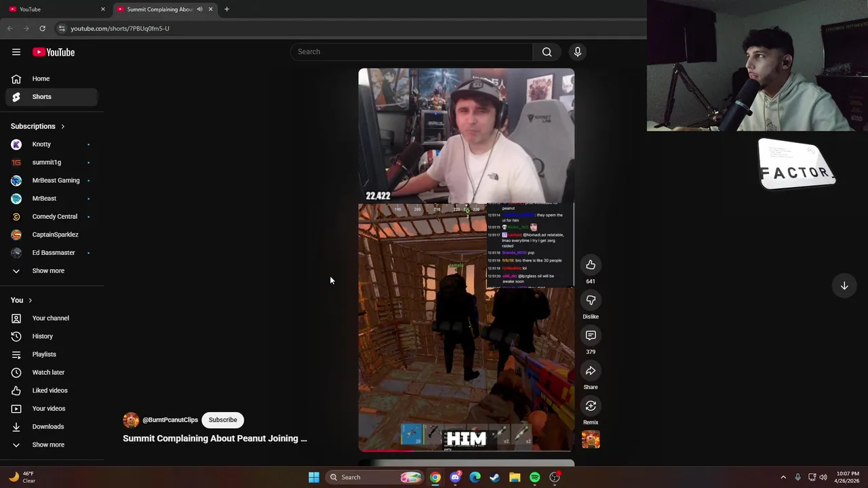The image size is (868, 488).
Task: Show hidden system tray icons
Action: 783,477
